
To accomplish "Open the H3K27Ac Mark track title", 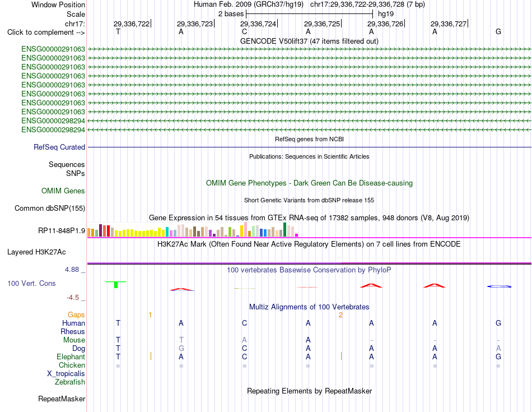I will [309, 244].
